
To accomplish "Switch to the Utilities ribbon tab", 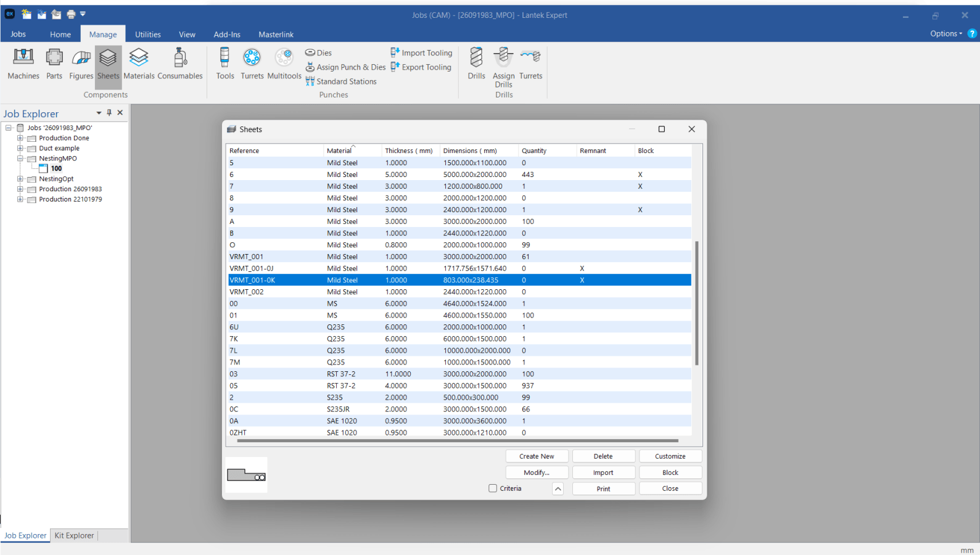I will point(148,35).
